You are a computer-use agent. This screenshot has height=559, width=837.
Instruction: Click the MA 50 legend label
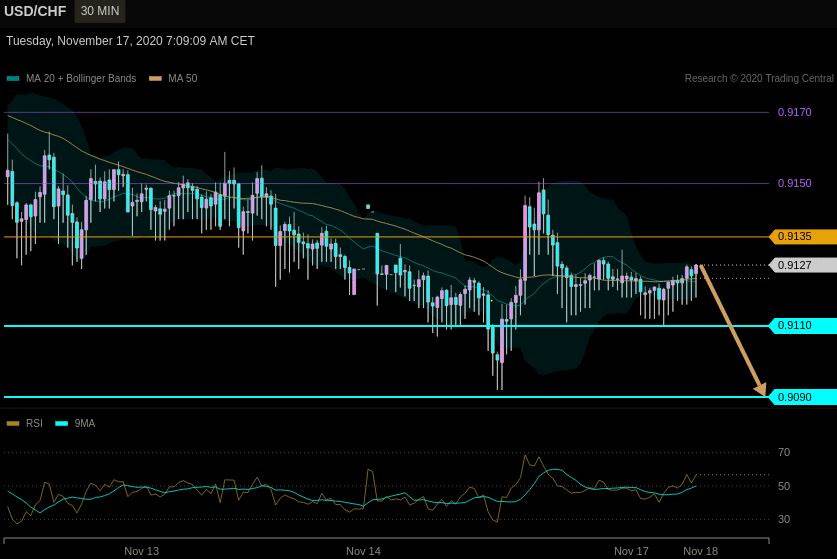pyautogui.click(x=183, y=78)
